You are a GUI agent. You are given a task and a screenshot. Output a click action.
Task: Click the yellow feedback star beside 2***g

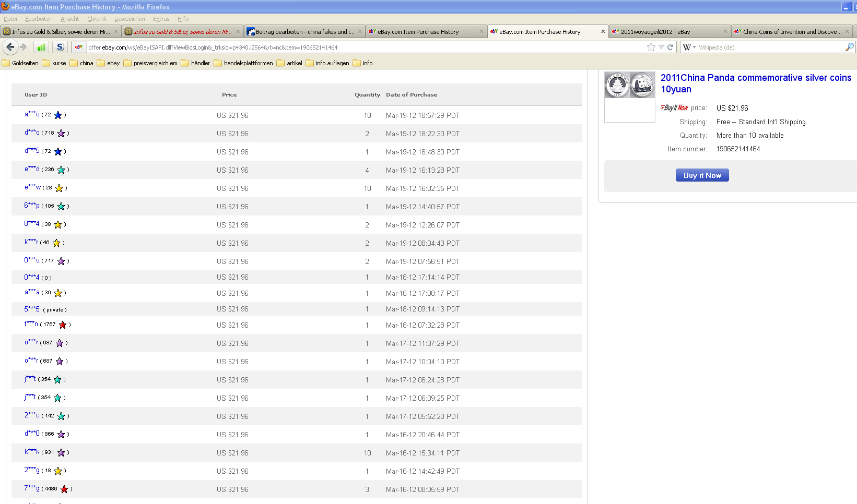tap(58, 471)
